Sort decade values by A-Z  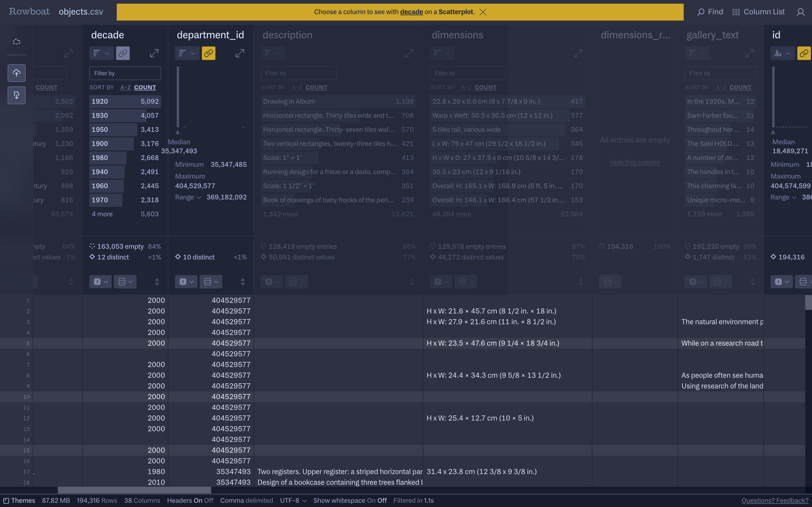[125, 88]
